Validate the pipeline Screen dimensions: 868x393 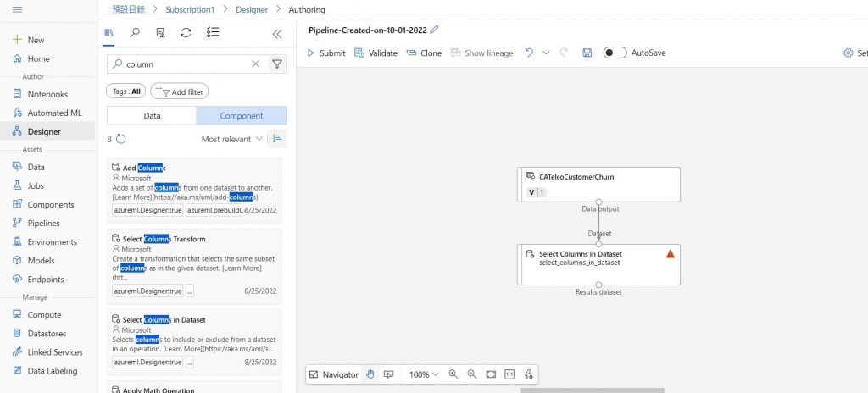(x=376, y=53)
